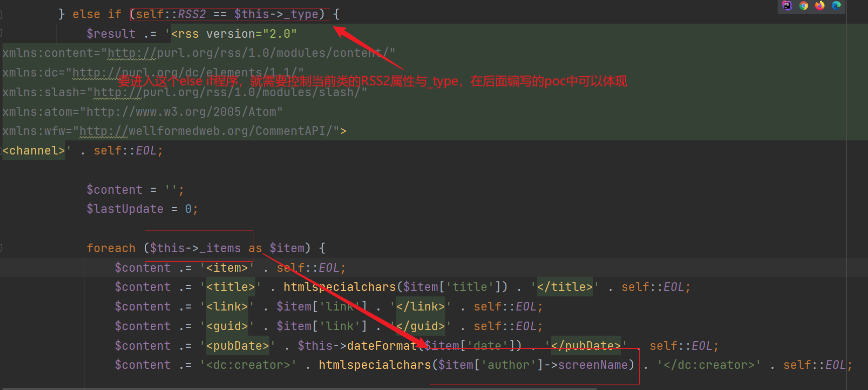868x390 pixels.
Task: Click the '</guid>' closing tag string
Action: [421, 326]
